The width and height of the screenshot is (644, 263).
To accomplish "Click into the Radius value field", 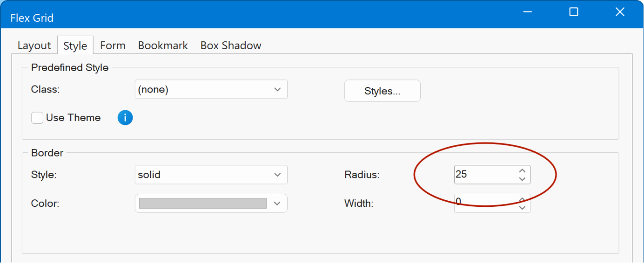I will [484, 175].
